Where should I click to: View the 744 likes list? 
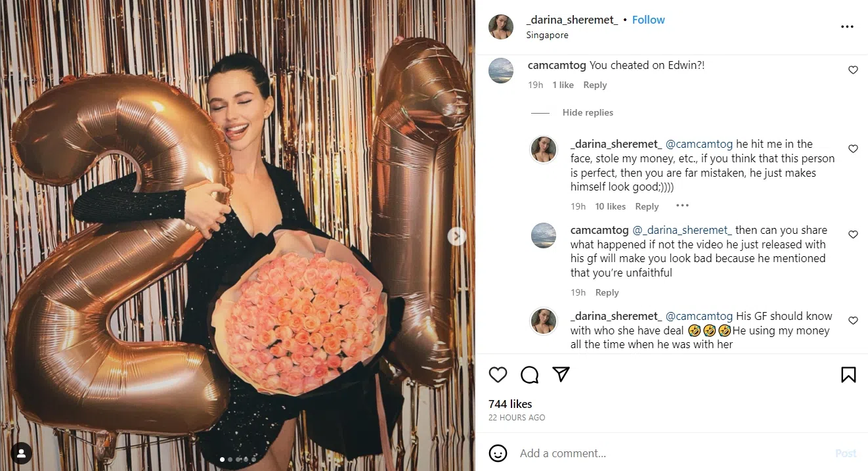510,404
